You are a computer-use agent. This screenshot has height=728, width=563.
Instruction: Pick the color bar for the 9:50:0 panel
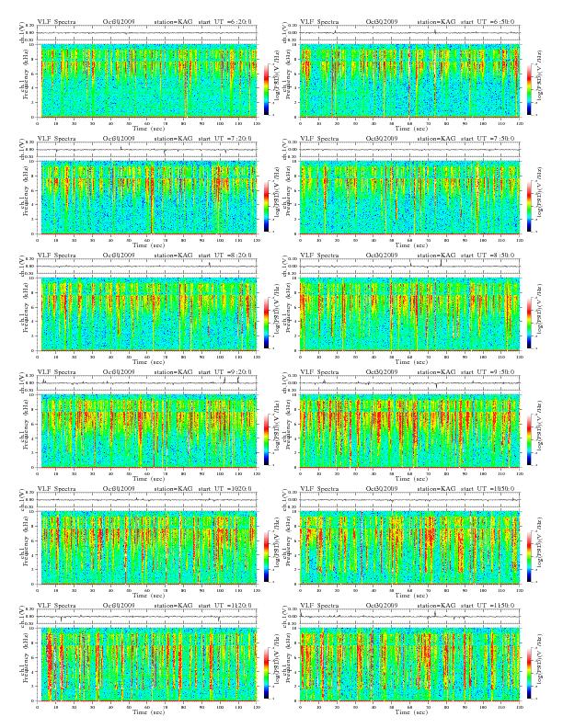pos(529,440)
